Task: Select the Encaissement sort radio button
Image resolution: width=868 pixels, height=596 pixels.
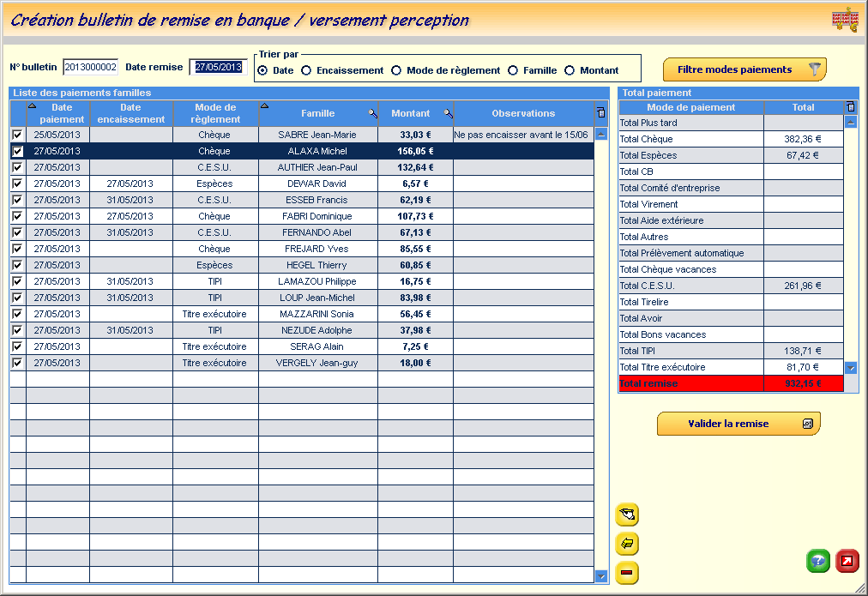Action: click(306, 70)
